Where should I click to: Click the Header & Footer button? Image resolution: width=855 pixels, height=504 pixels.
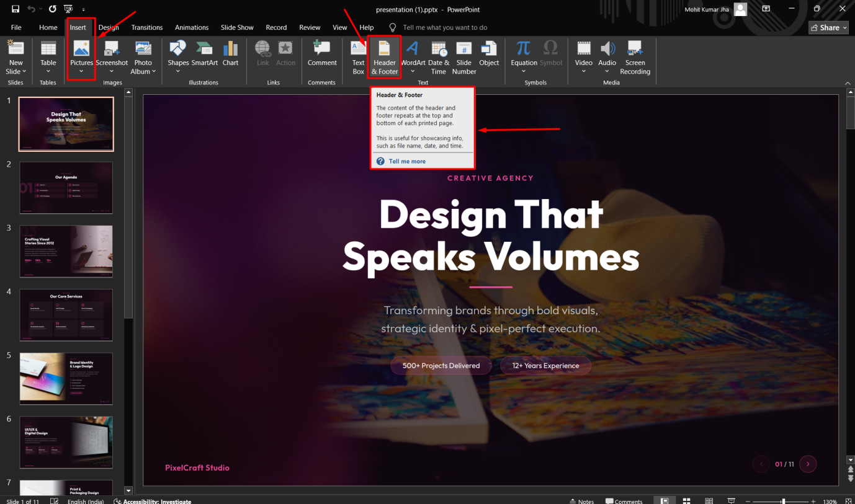click(x=385, y=57)
